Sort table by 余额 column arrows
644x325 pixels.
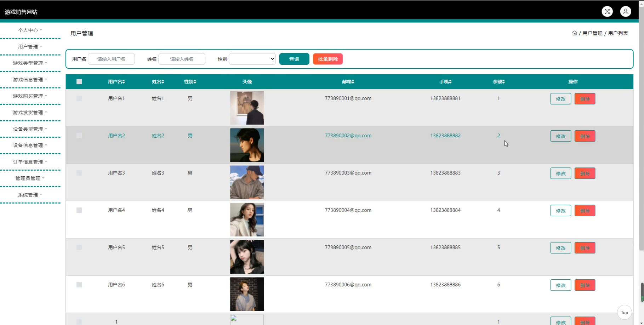coord(503,82)
